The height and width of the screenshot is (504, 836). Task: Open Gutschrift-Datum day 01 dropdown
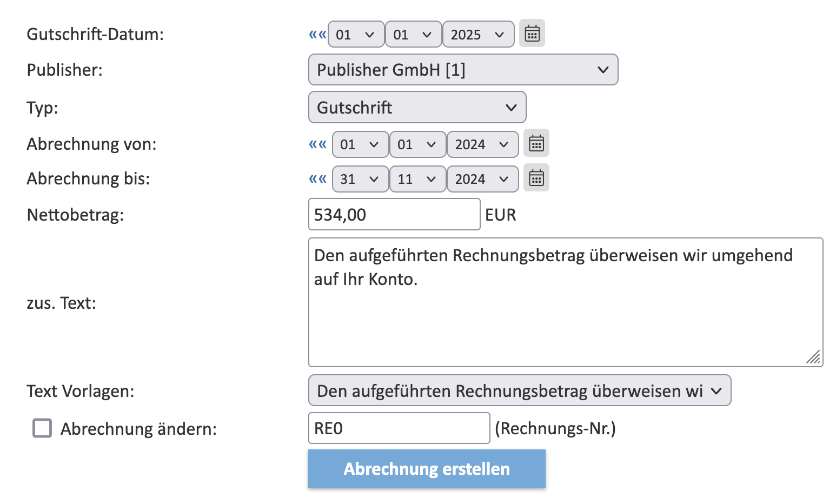[356, 35]
